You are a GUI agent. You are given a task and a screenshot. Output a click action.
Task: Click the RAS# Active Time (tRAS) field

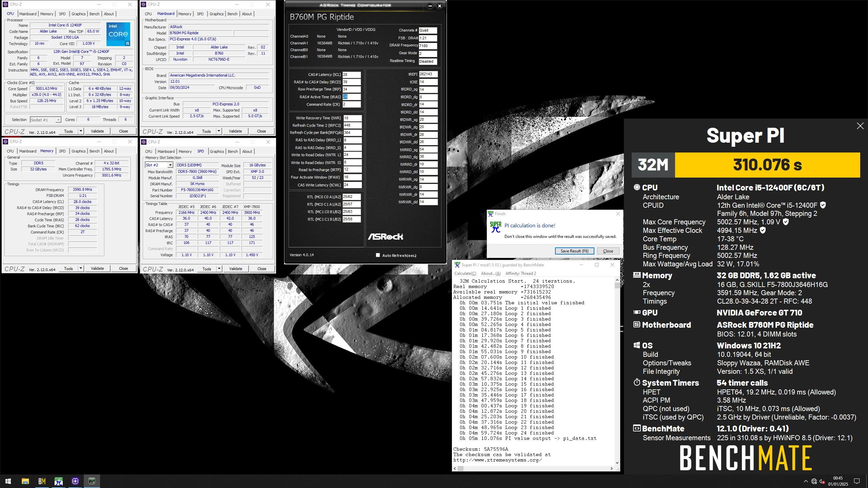tap(352, 97)
